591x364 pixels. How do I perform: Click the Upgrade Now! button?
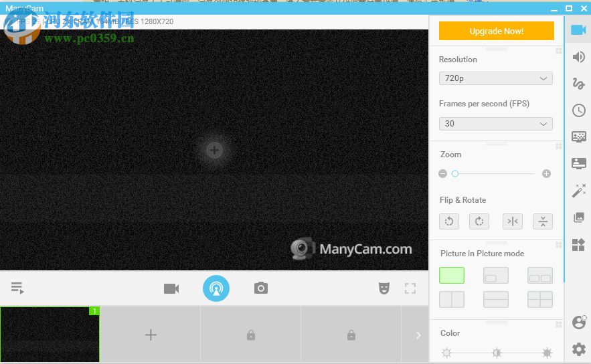pos(497,31)
